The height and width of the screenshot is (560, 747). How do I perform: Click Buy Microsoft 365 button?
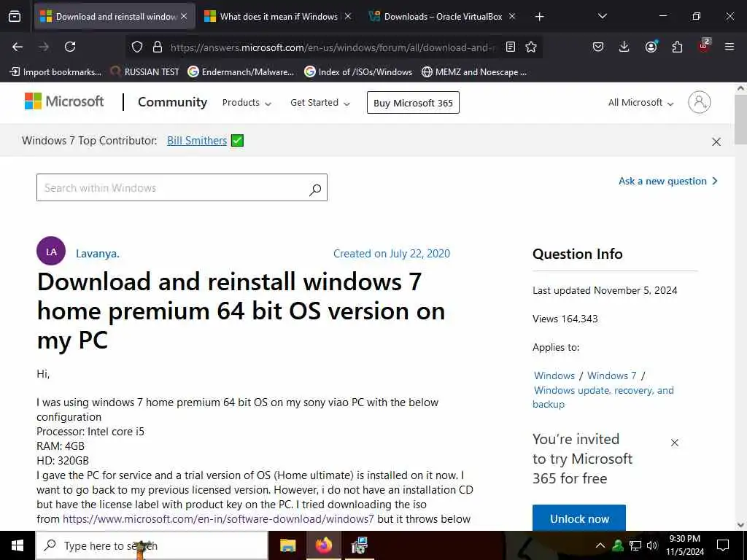pyautogui.click(x=413, y=103)
